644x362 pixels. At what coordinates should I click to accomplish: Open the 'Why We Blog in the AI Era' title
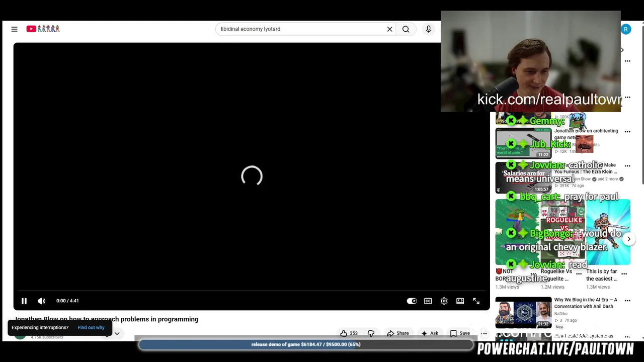point(586,303)
